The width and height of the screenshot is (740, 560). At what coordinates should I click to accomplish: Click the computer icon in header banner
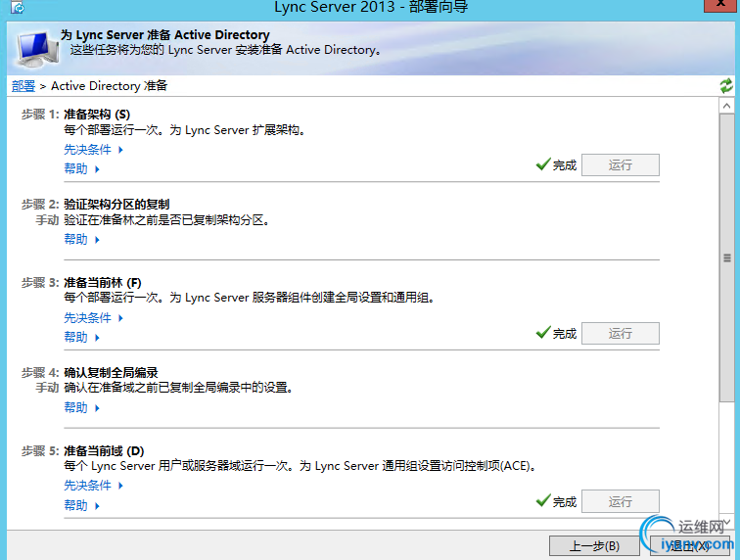click(x=37, y=49)
